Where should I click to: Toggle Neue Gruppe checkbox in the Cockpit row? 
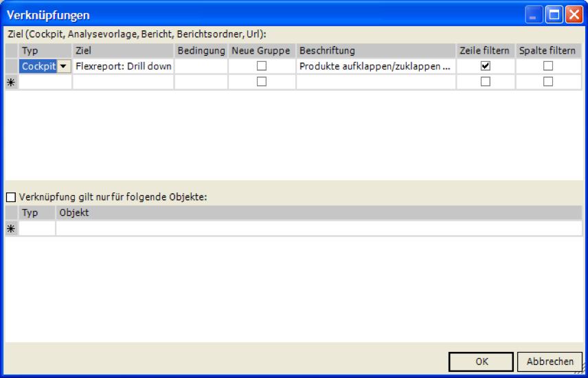[x=262, y=66]
